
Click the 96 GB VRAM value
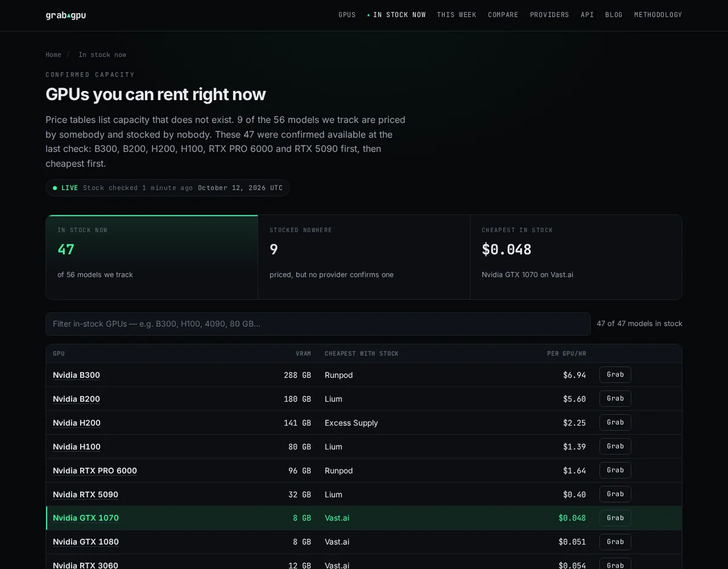300,471
